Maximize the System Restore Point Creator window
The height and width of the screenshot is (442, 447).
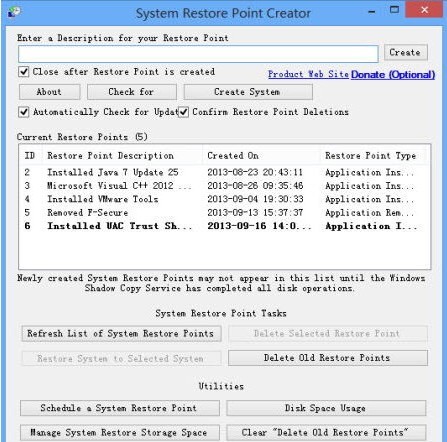click(x=394, y=10)
